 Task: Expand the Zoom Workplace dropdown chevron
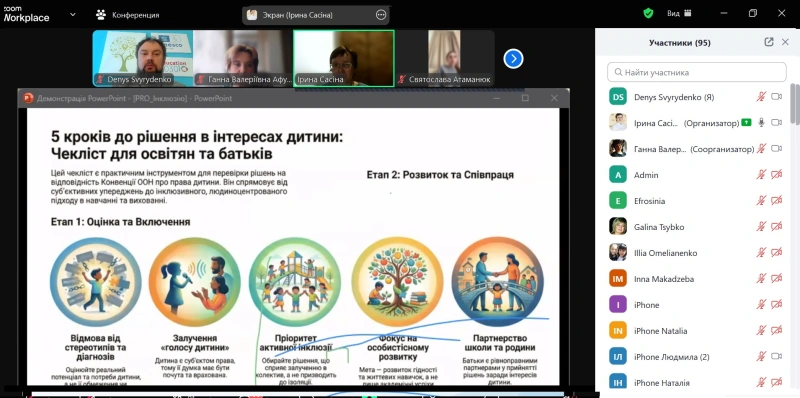click(72, 15)
